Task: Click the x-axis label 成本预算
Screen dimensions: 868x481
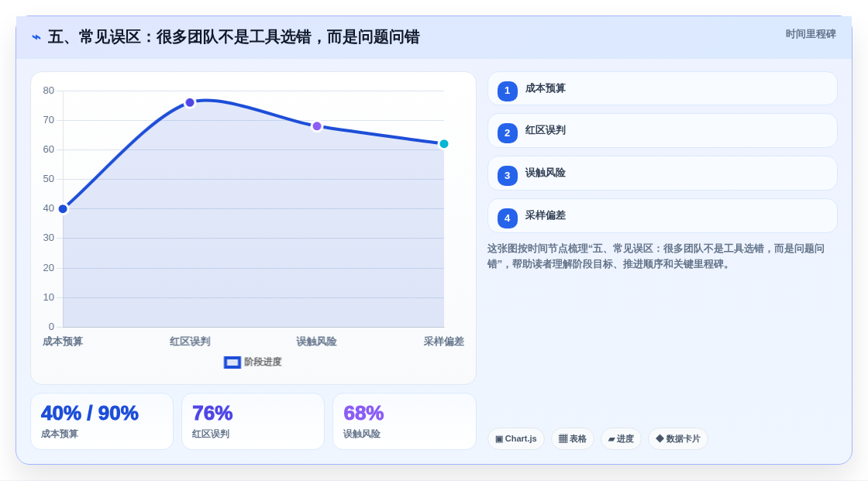Action: 63,342
